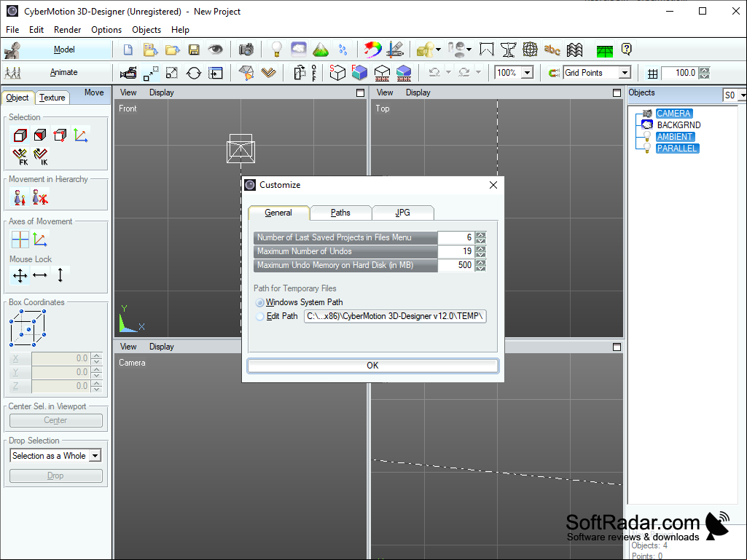Image resolution: width=747 pixels, height=560 pixels.
Task: Click the light bulb icon in toolbar
Action: point(276,49)
